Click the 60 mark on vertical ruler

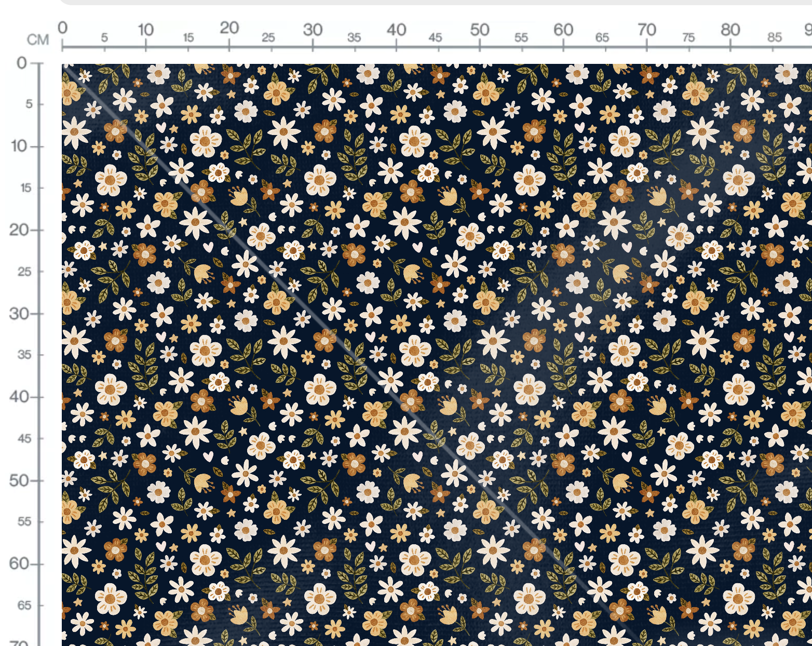pyautogui.click(x=19, y=564)
